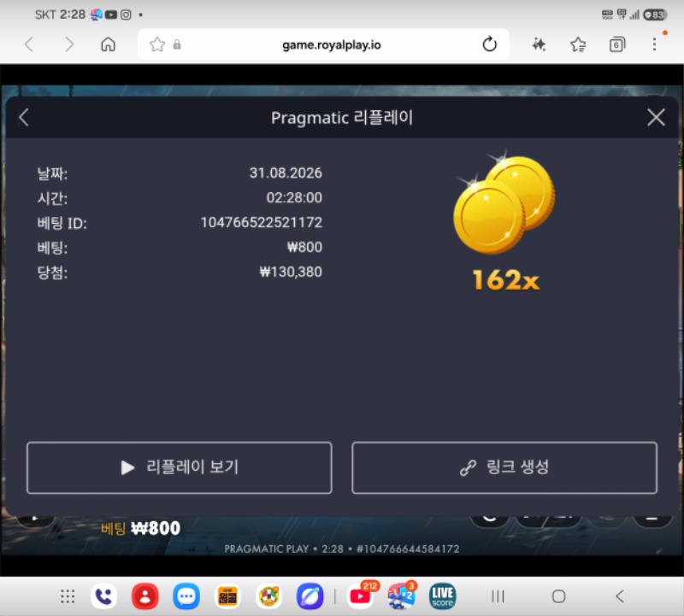Open the Phone app in dock

103,596
